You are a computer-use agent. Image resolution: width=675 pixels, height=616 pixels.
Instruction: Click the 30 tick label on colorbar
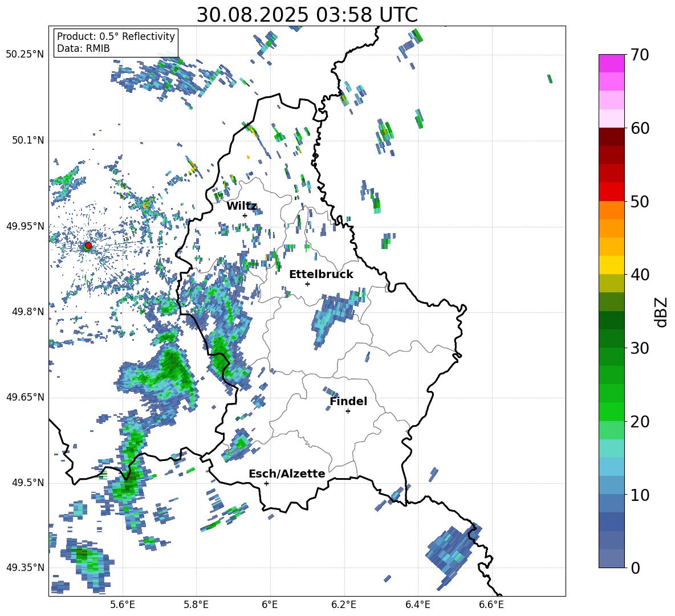pyautogui.click(x=639, y=348)
